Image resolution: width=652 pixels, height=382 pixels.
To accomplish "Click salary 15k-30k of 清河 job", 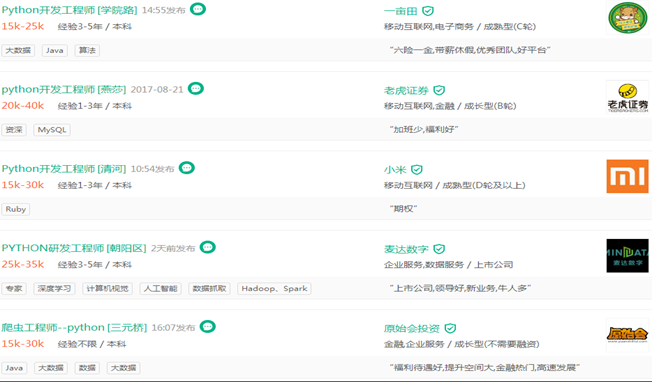I will tap(23, 185).
